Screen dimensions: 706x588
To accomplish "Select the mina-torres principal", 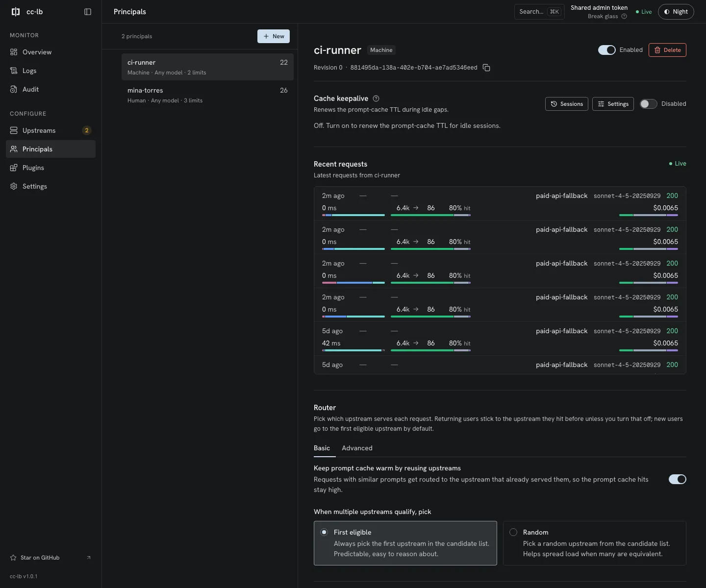I will pyautogui.click(x=207, y=95).
